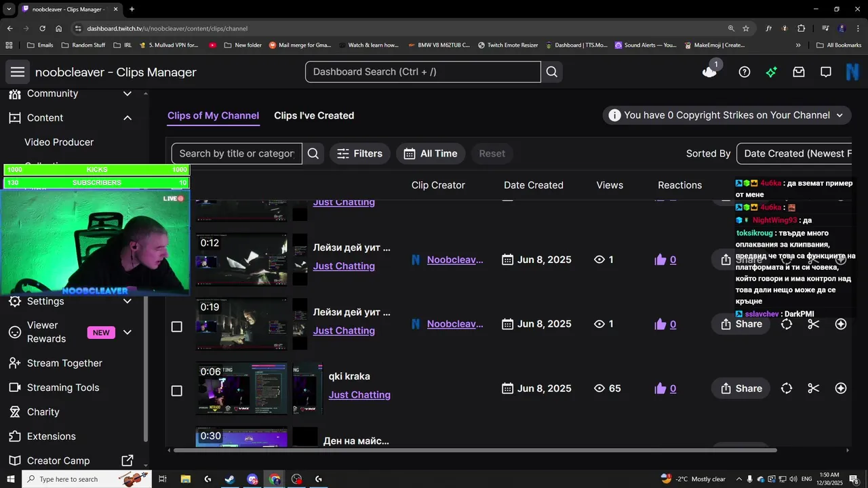Screen dimensions: 868x488
Task: Open the Discord icon in the taskbar
Action: tap(252, 479)
